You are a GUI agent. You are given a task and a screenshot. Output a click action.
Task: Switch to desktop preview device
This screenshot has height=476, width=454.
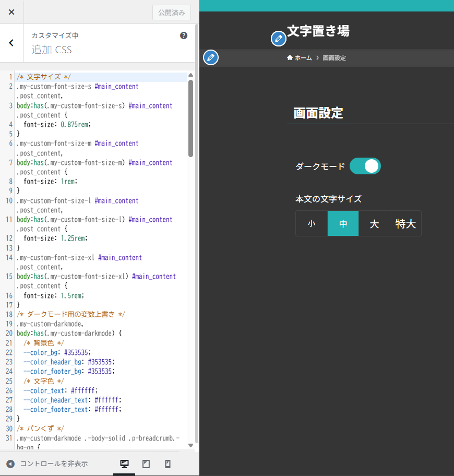tap(124, 464)
